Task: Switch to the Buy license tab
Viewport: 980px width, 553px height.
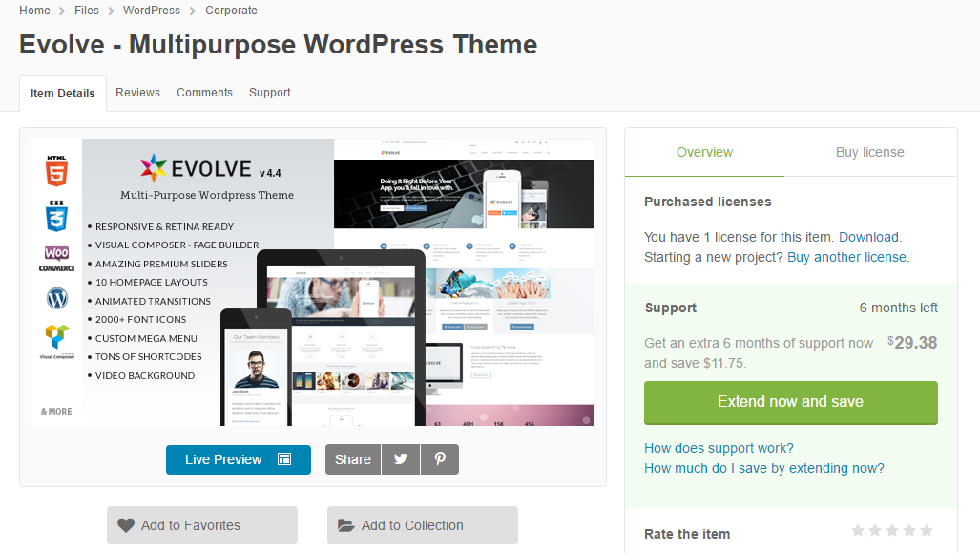Action: (x=870, y=152)
